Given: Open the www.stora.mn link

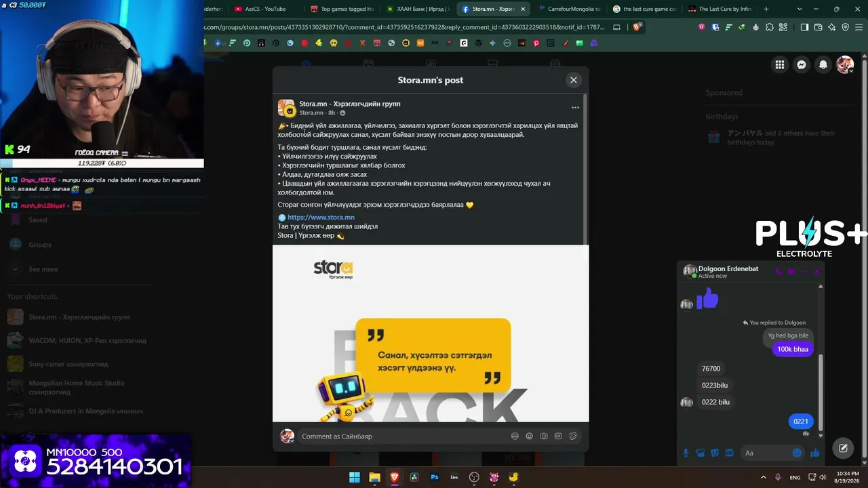Looking at the screenshot, I should (x=321, y=218).
